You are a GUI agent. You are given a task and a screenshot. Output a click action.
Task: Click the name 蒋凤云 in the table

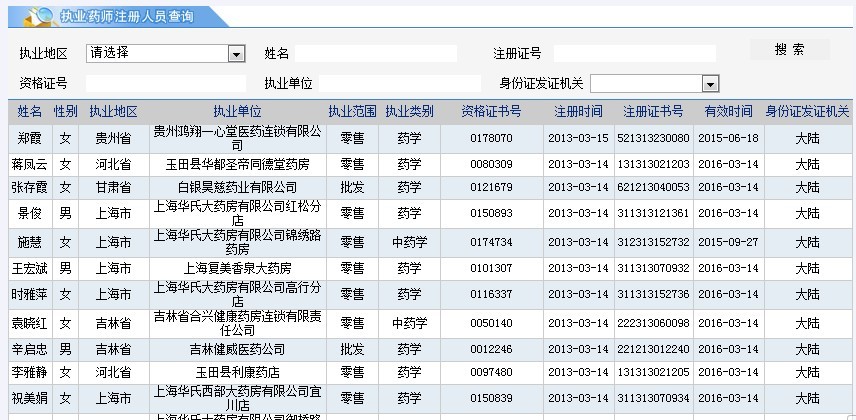coord(30,164)
